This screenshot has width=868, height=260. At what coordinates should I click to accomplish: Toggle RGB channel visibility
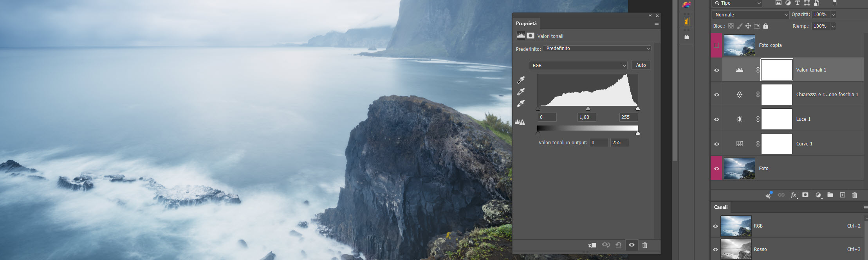[715, 226]
